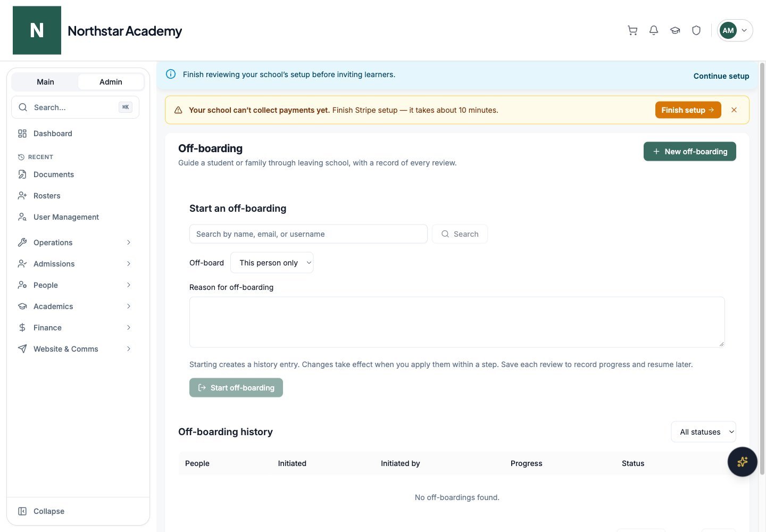Click the Initiated column header

(292, 463)
